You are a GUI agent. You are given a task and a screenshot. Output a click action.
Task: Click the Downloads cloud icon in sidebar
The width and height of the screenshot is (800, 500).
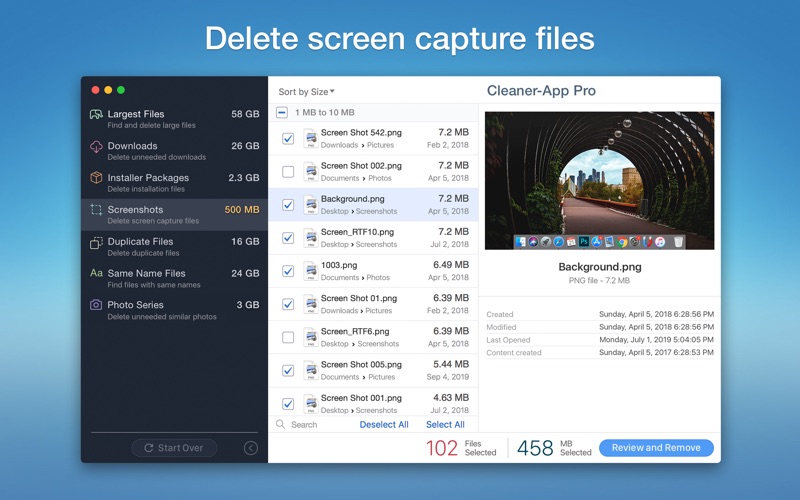click(x=96, y=147)
